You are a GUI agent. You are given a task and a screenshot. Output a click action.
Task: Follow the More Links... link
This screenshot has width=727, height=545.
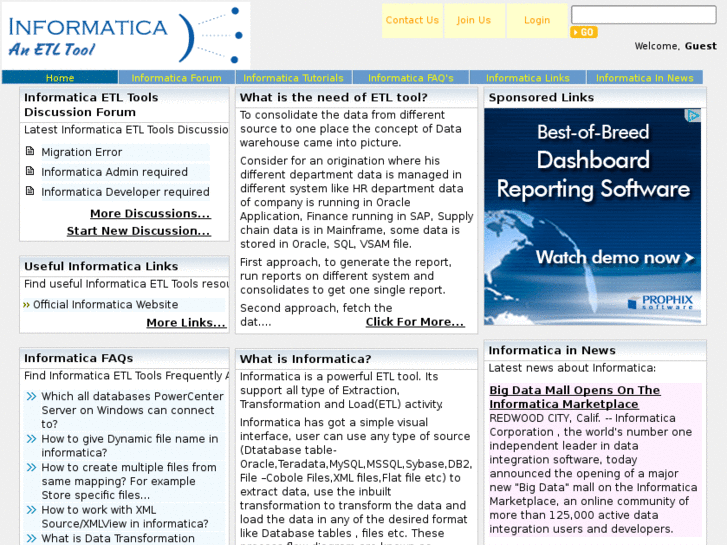[186, 322]
